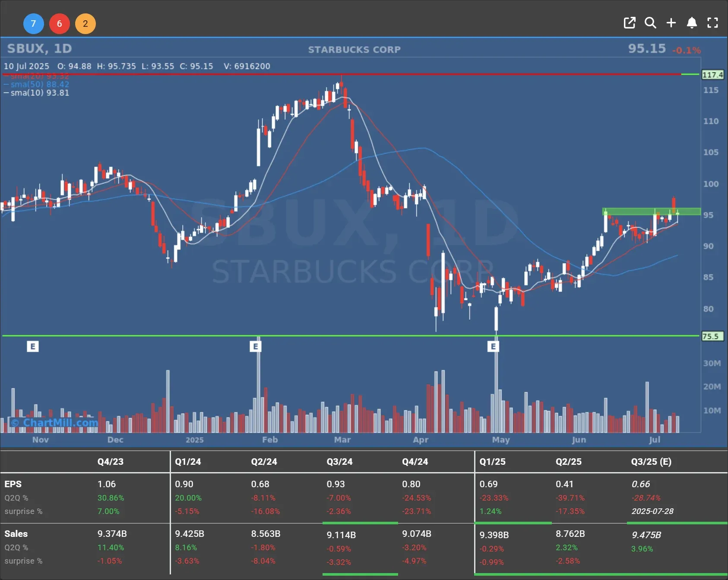This screenshot has width=728, height=580.
Task: Click the EPS row label
Action: coord(13,484)
